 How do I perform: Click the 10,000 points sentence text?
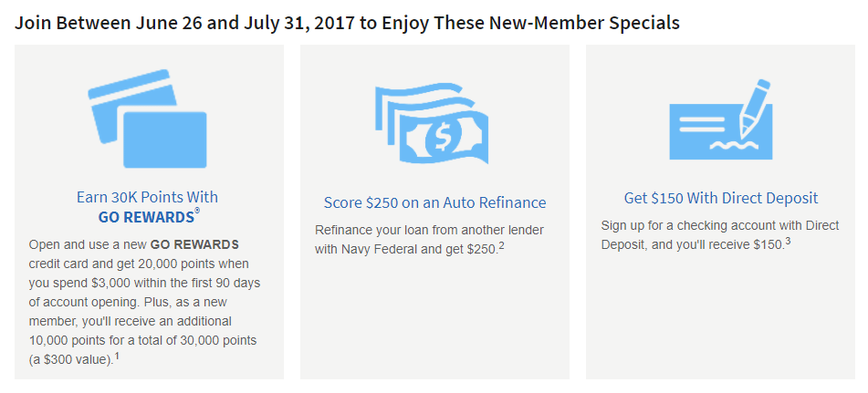tap(144, 331)
